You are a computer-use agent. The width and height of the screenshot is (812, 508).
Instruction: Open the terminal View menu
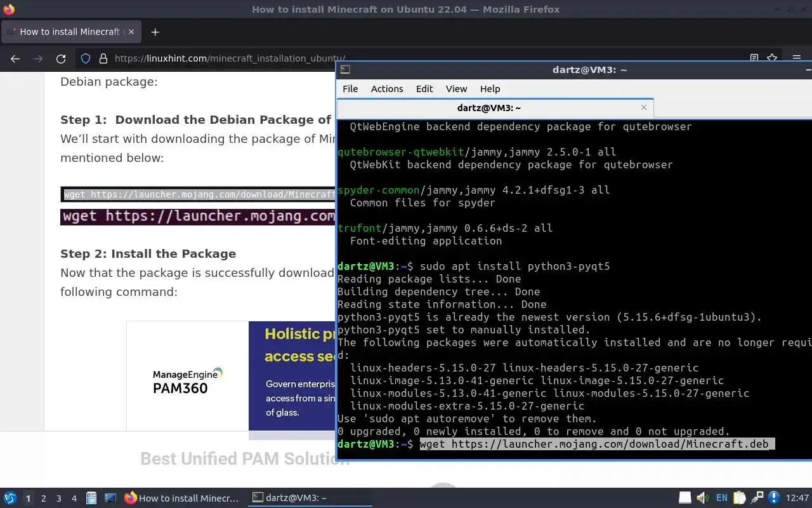pyautogui.click(x=456, y=89)
